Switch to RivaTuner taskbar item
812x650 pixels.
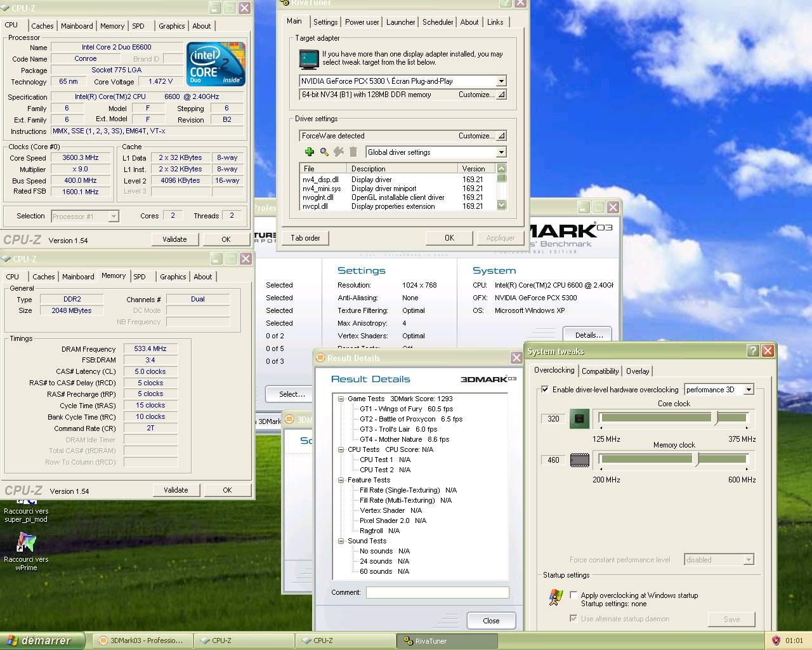click(x=447, y=640)
